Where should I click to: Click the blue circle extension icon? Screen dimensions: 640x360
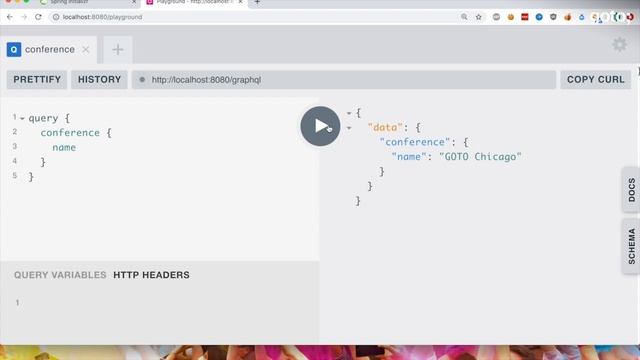click(x=539, y=17)
